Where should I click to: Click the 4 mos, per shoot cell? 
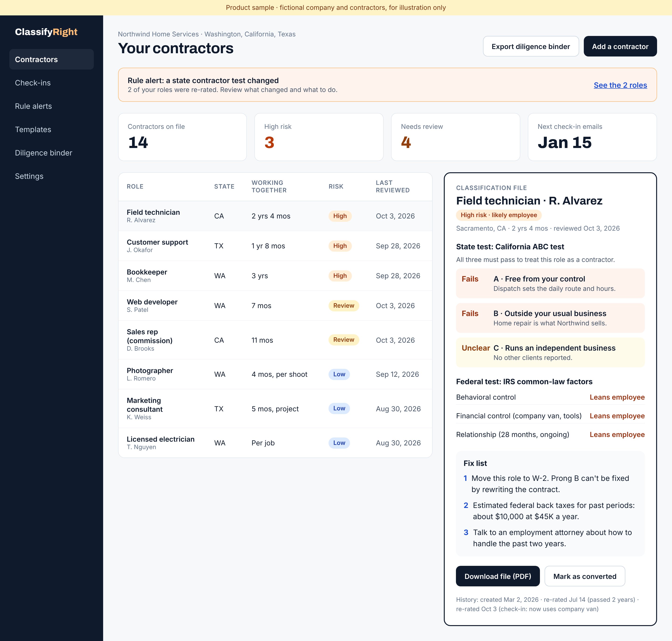[279, 374]
